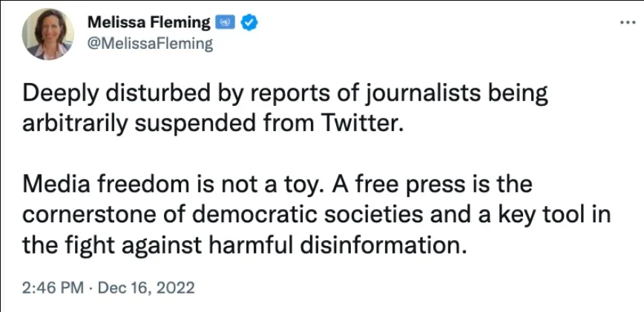Open the @MelissaFleming handle link
Screen dimensions: 644x312
[150, 44]
